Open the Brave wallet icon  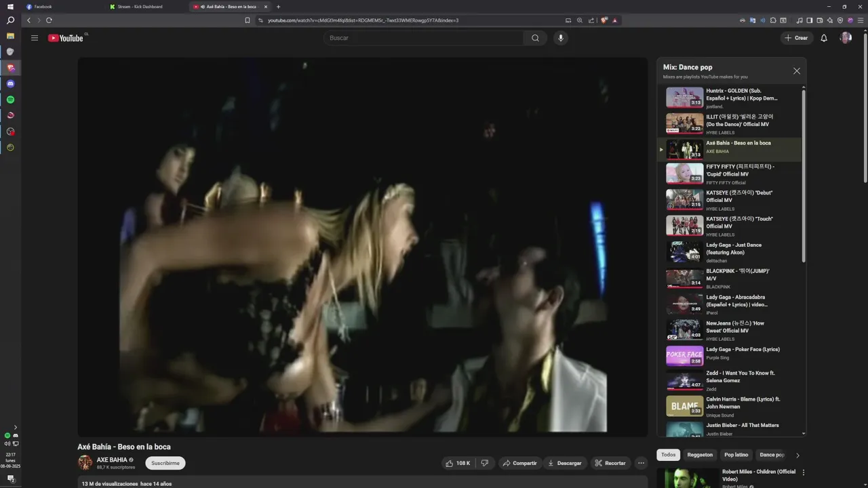coord(820,20)
